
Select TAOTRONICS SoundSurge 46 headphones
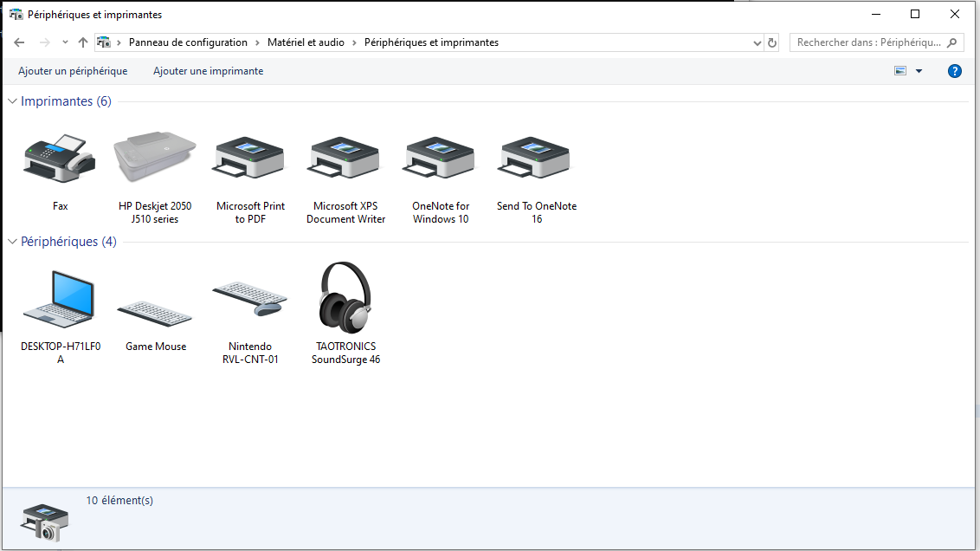(x=345, y=299)
